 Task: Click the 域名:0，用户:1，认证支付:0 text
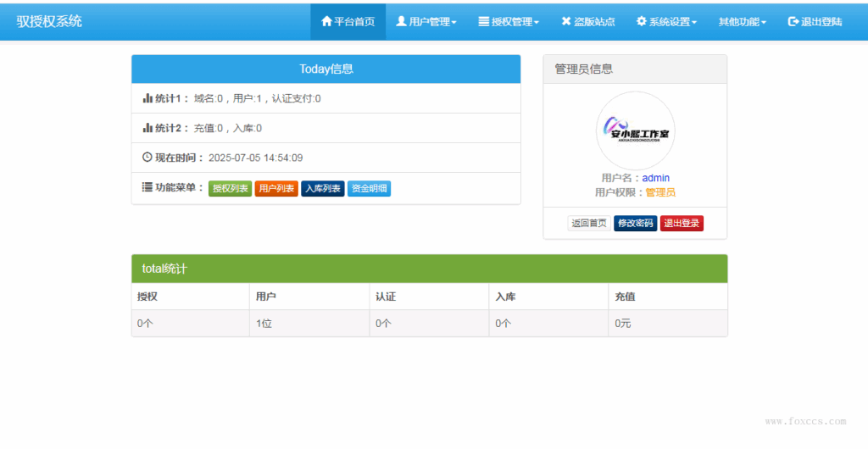coord(258,98)
